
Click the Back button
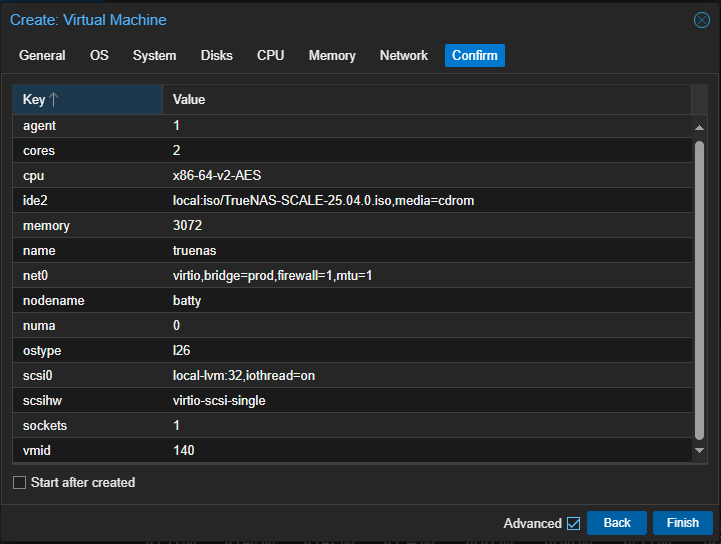click(x=617, y=523)
